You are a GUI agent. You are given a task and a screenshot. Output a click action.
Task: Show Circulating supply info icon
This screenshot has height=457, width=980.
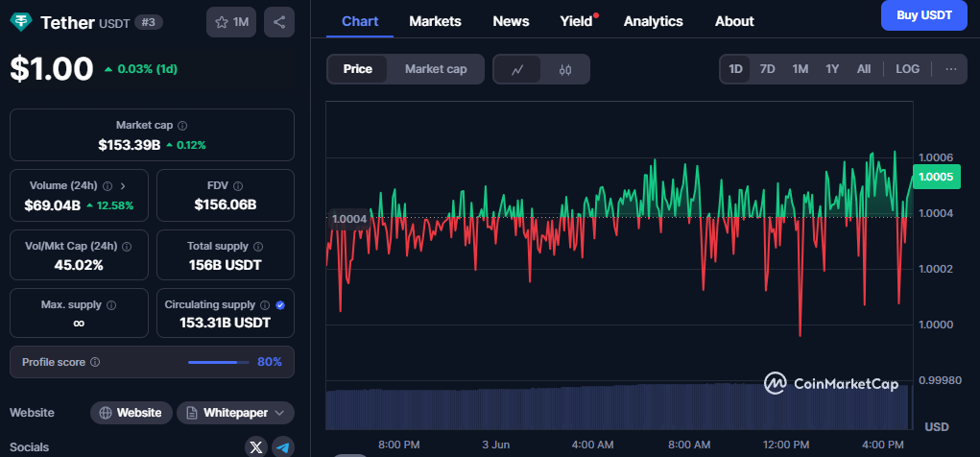click(264, 305)
